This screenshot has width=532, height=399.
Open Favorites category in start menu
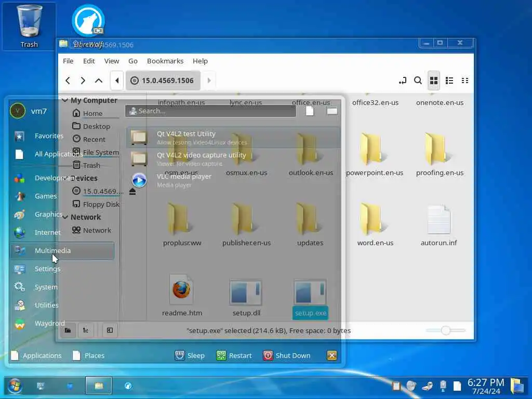click(62, 136)
